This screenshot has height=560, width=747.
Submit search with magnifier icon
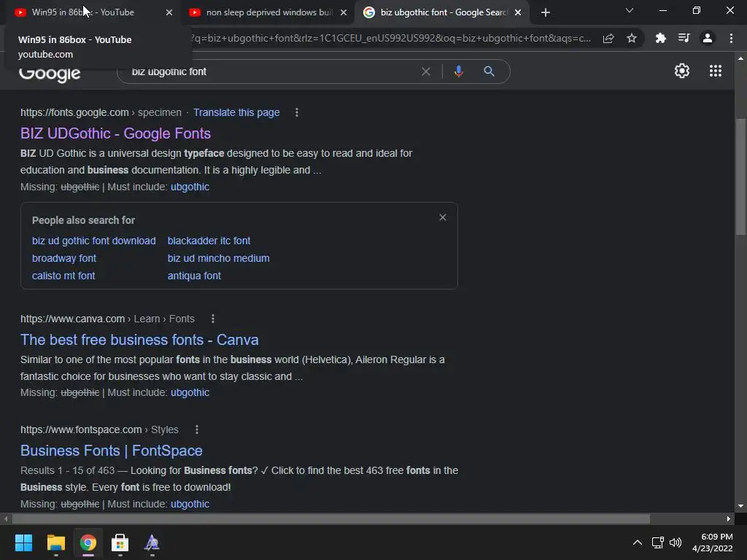(x=489, y=71)
